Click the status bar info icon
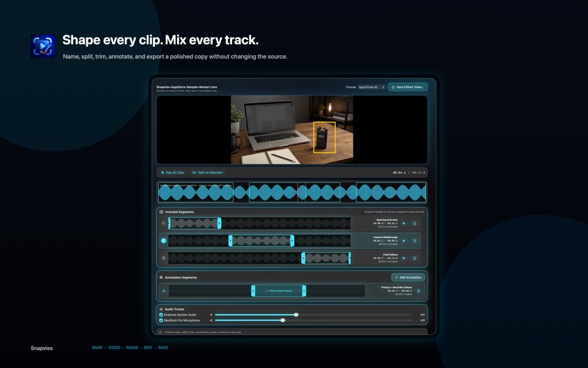Image resolution: width=588 pixels, height=368 pixels. click(x=160, y=332)
